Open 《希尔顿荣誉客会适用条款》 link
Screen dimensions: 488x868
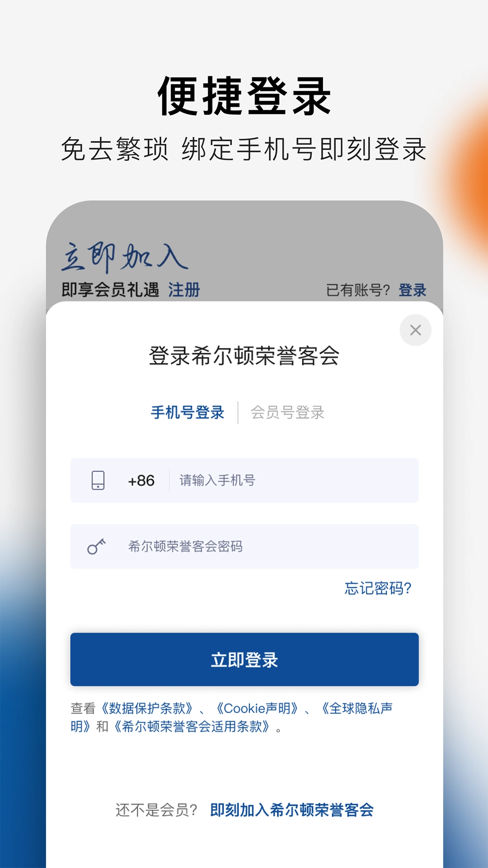[192, 726]
